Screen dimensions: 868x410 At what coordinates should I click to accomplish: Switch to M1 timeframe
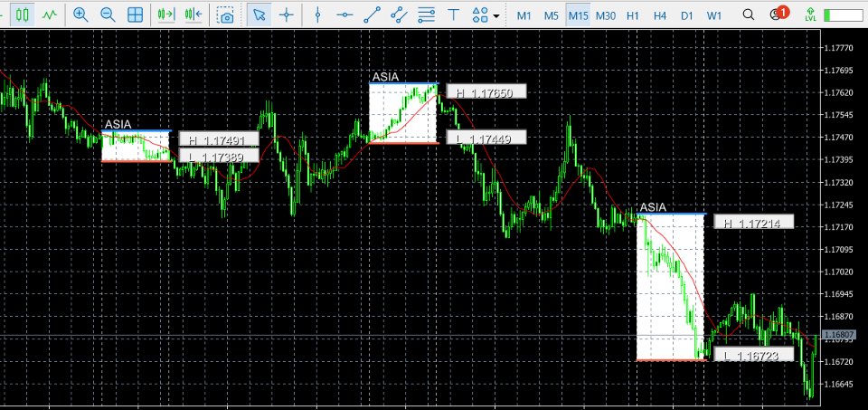tap(524, 15)
